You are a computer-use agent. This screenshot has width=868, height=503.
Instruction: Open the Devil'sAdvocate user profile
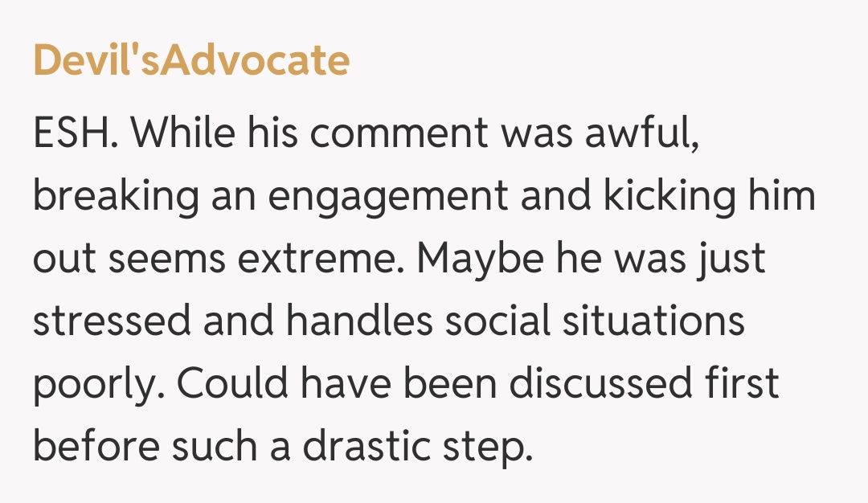[191, 61]
